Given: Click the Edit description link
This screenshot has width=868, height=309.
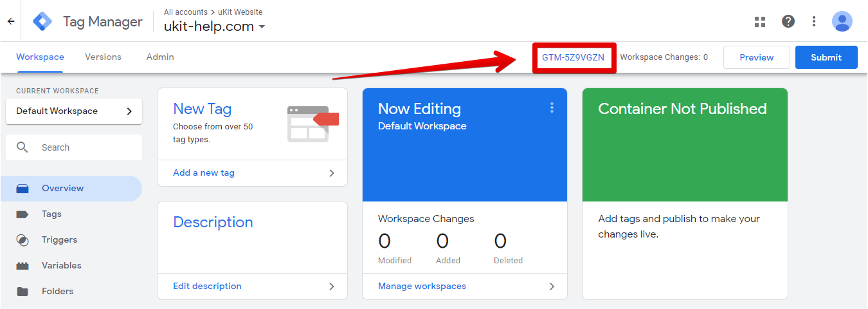Looking at the screenshot, I should point(207,286).
